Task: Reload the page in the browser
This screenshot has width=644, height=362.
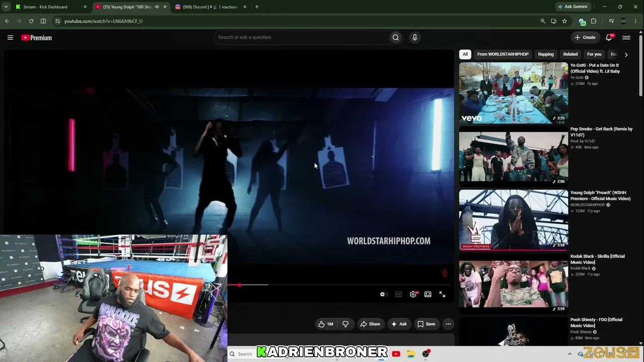Action: (x=31, y=21)
